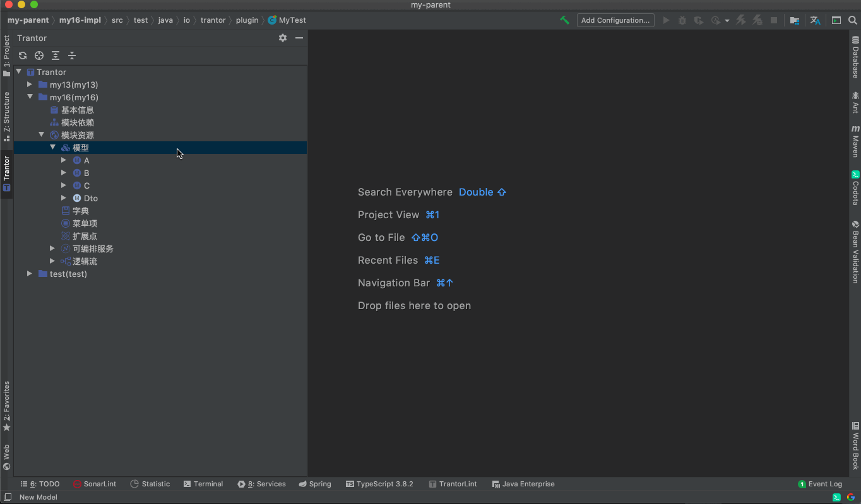Select the 模块依赖 tree item

160,122
